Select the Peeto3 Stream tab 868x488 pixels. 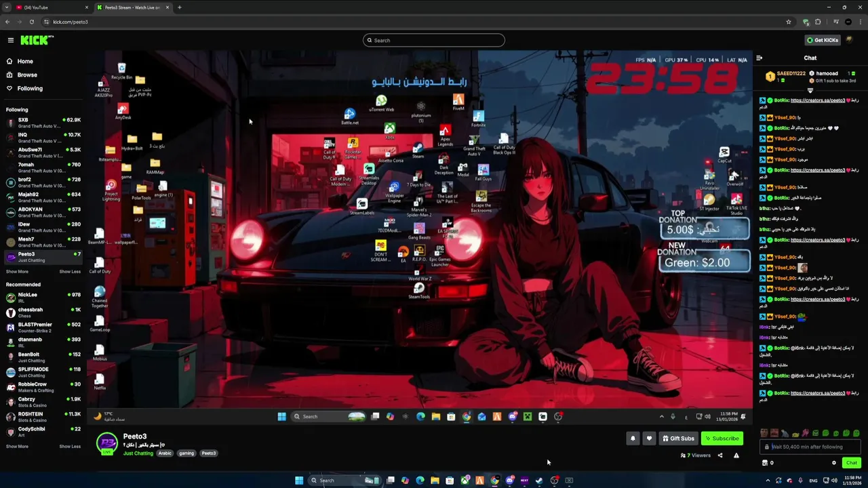point(132,7)
